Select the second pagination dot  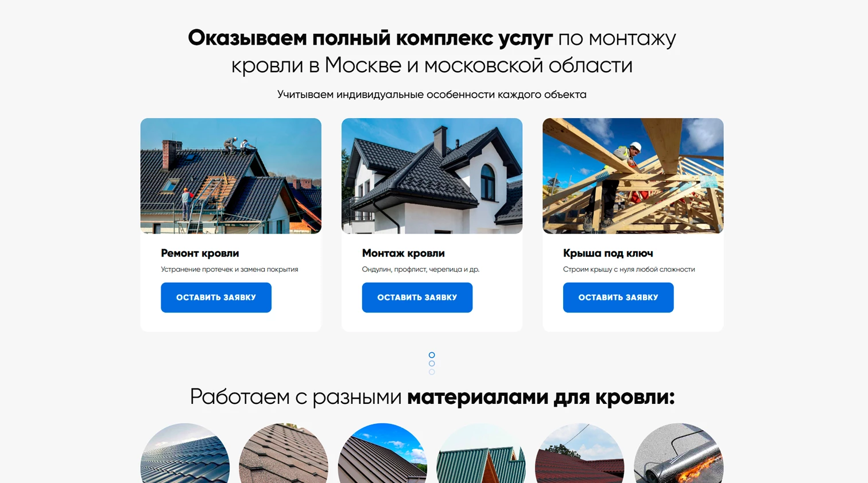432,364
